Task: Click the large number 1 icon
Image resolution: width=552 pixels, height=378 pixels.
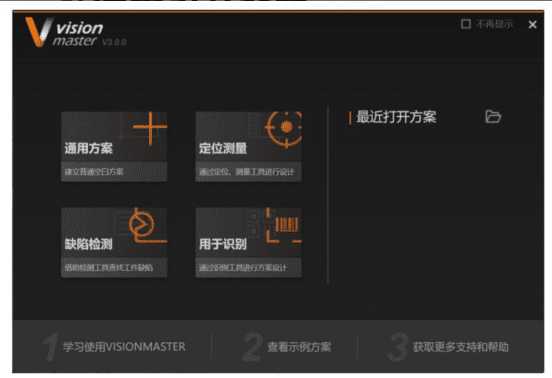Action: (50, 347)
